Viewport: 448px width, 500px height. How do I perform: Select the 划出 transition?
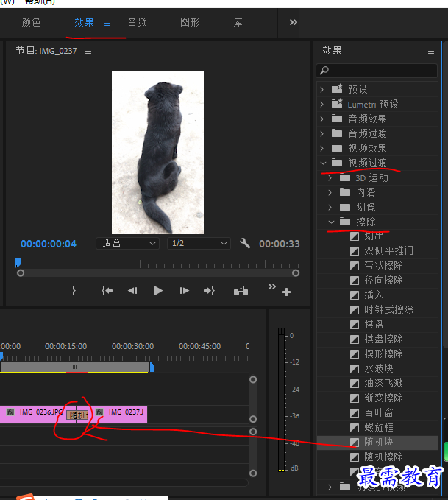374,236
